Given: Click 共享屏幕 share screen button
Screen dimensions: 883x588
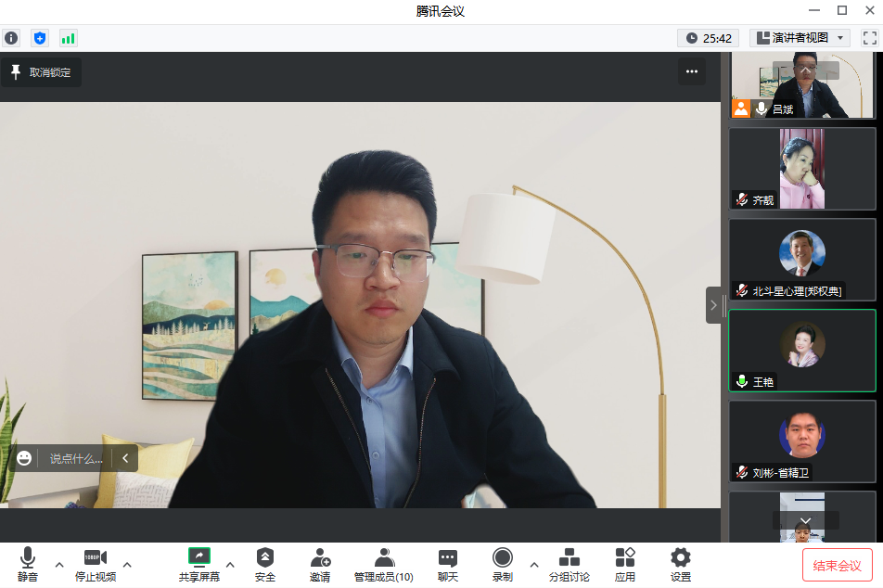Looking at the screenshot, I should [198, 565].
